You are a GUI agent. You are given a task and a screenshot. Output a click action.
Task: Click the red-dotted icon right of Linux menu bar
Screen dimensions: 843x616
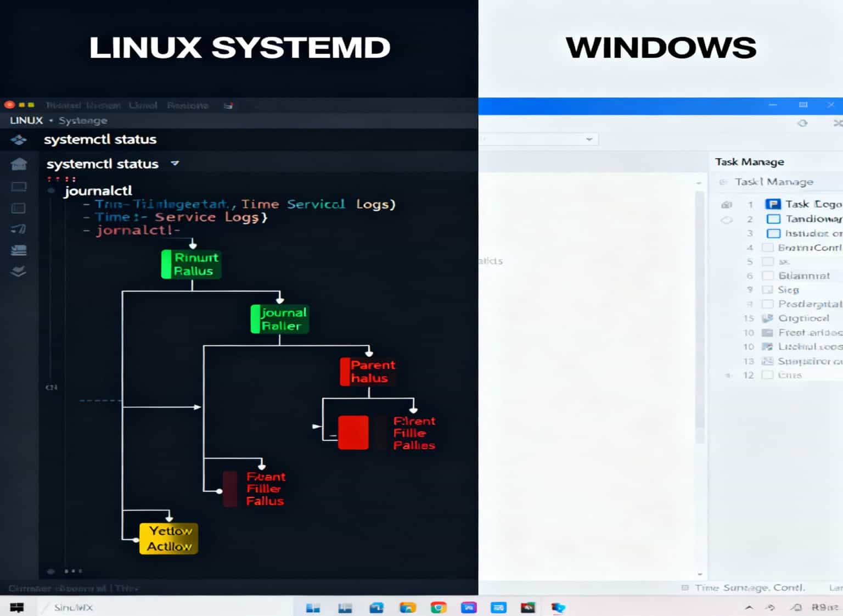coord(228,105)
